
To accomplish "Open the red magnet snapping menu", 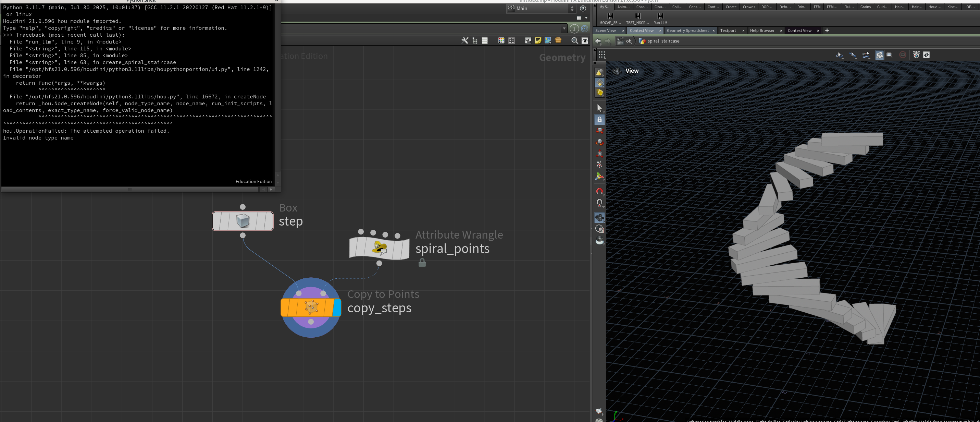I will point(599,191).
